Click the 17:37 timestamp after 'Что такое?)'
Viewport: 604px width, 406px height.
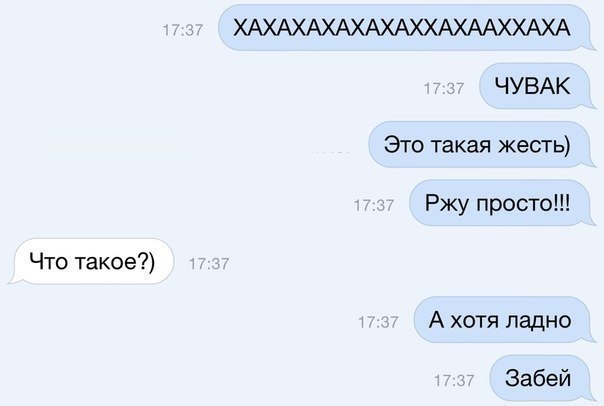(209, 264)
